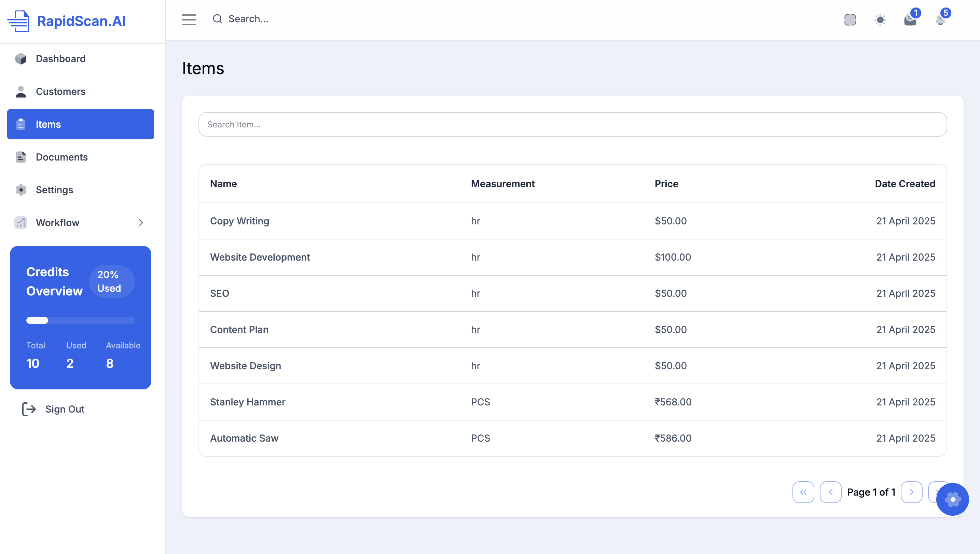The height and width of the screenshot is (554, 980).
Task: Click the RapidScan.AI logo icon
Action: (18, 21)
